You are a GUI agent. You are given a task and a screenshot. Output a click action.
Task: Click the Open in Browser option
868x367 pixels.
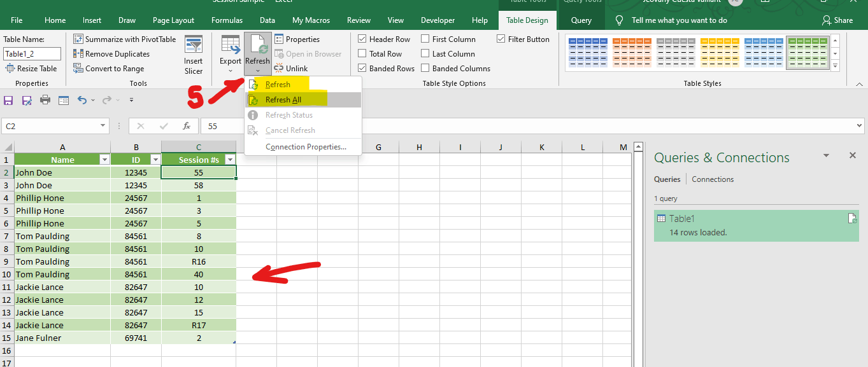(x=308, y=54)
